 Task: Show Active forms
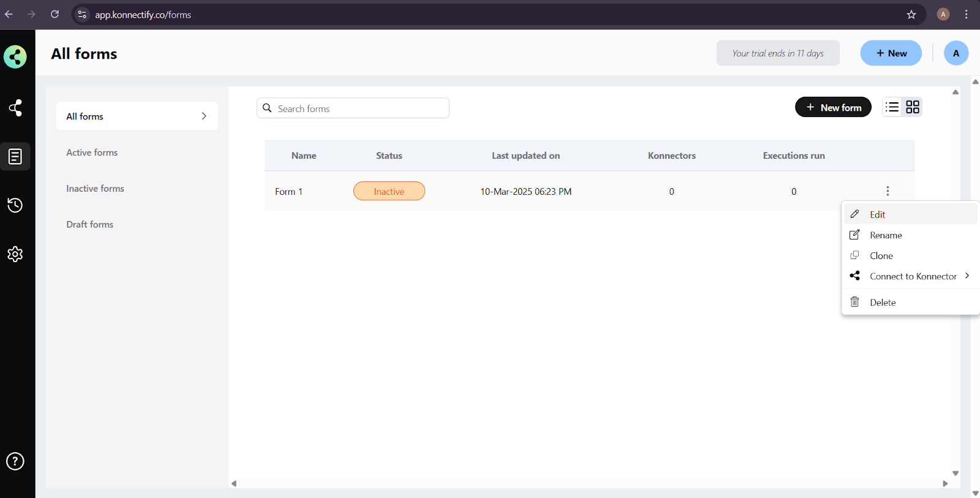92,153
